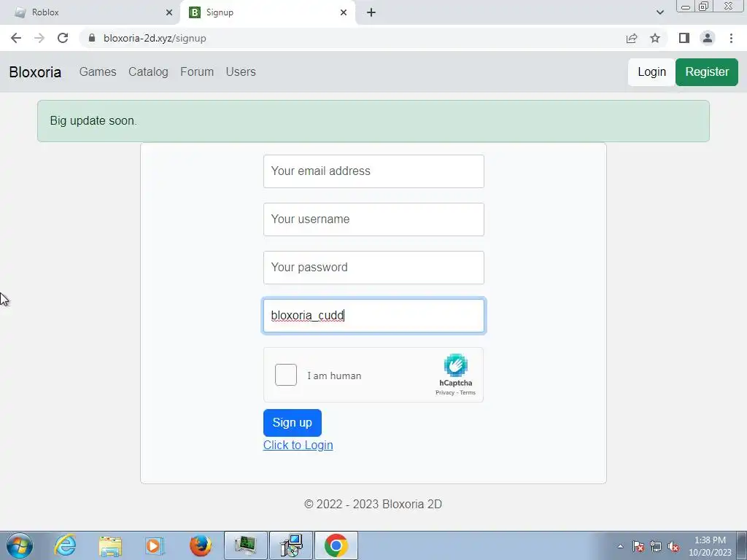Open a new browser tab
747x560 pixels.
371,12
